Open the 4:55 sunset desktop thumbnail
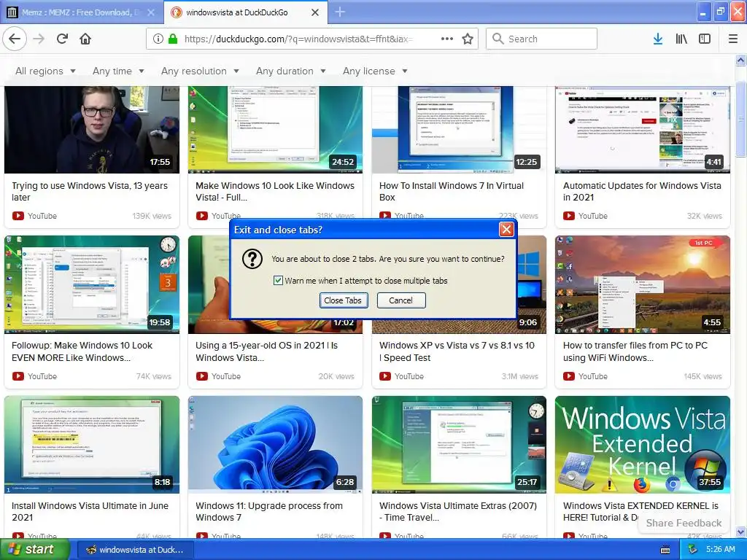This screenshot has height=560, width=747. click(x=642, y=284)
